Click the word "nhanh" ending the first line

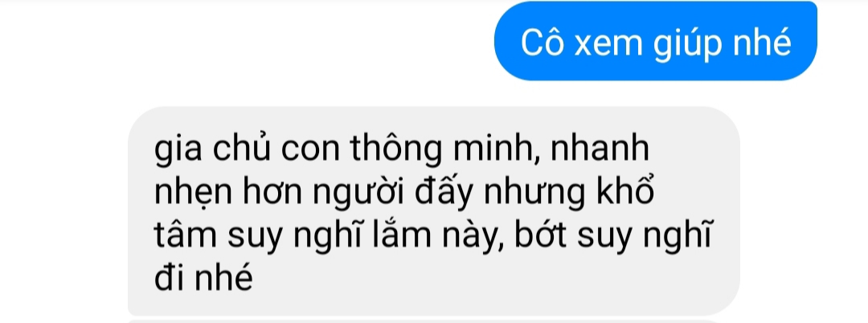(x=601, y=149)
